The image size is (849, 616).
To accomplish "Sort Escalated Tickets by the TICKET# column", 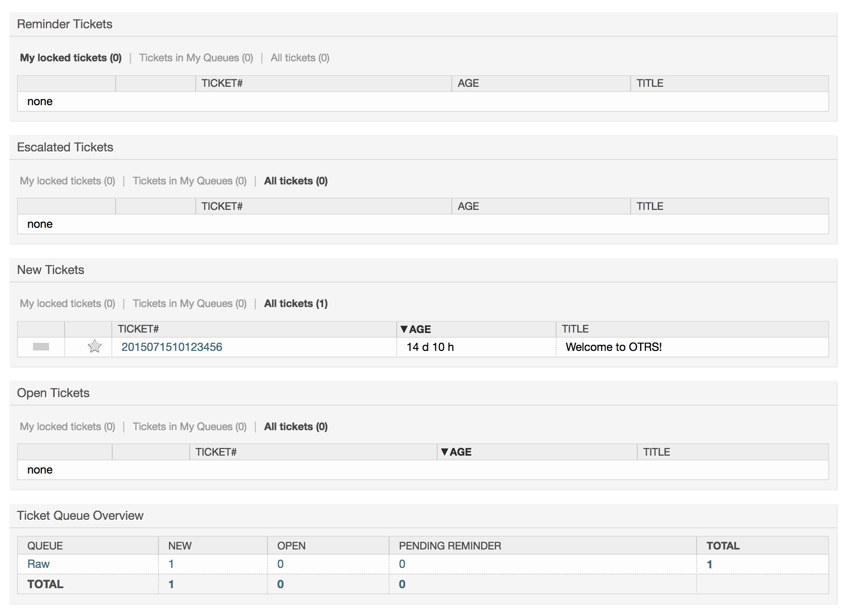I will coord(222,206).
